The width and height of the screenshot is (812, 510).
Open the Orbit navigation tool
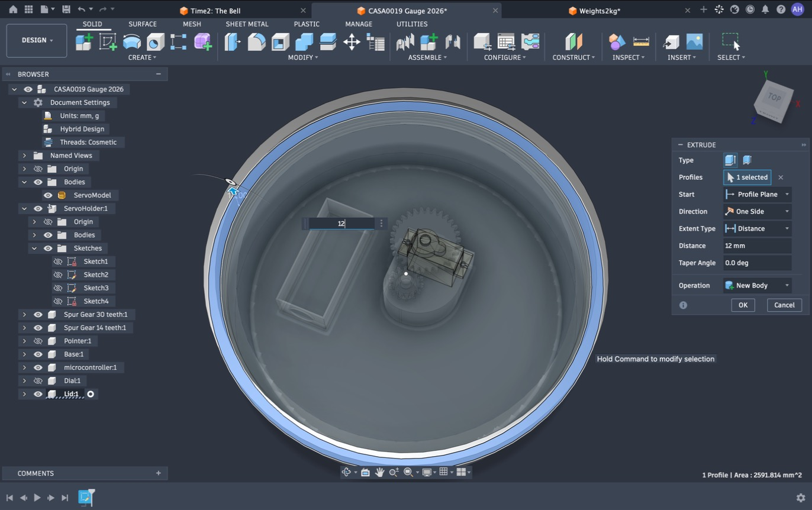pyautogui.click(x=347, y=472)
